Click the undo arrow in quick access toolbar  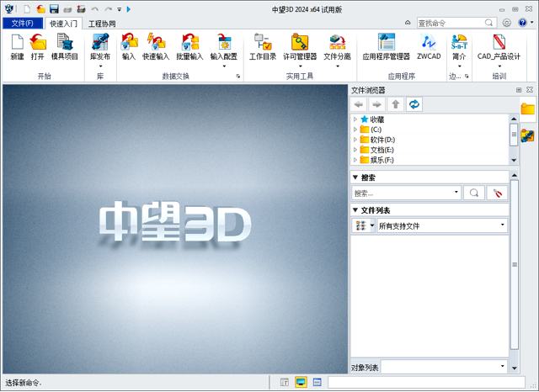[94, 9]
